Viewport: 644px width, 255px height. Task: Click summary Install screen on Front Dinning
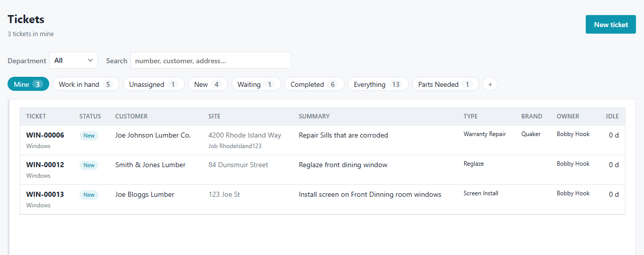click(x=370, y=194)
